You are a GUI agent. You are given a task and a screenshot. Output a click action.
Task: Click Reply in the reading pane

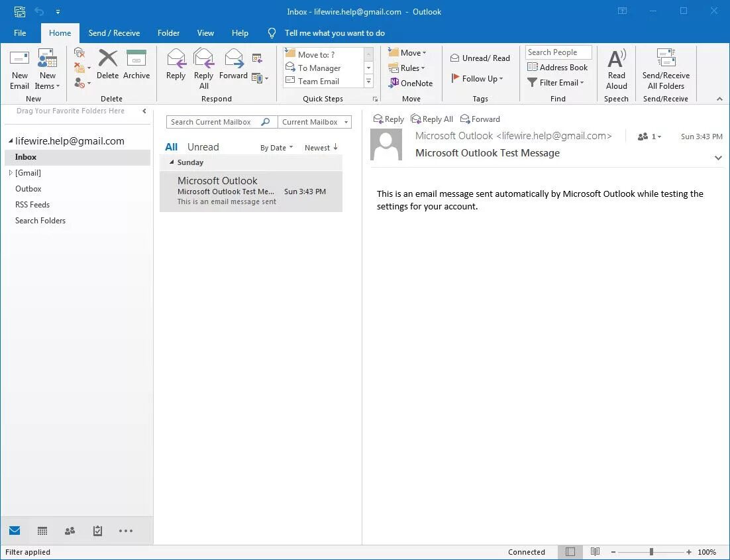(x=389, y=119)
